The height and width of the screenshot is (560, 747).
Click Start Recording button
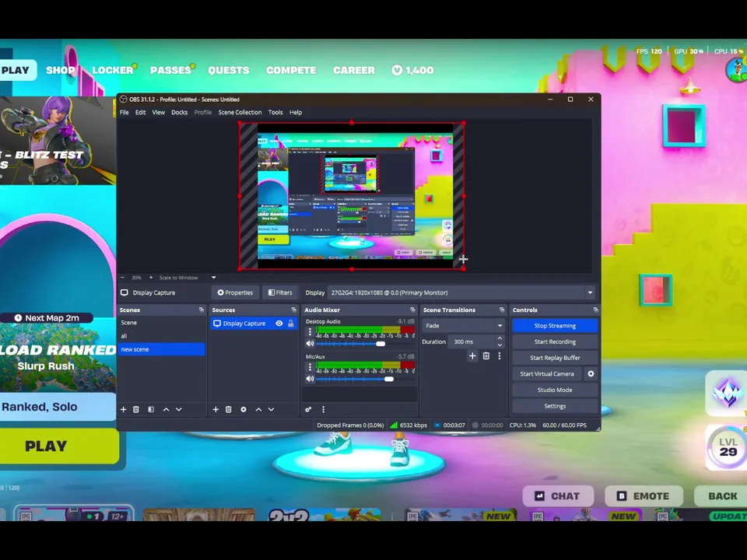555,342
